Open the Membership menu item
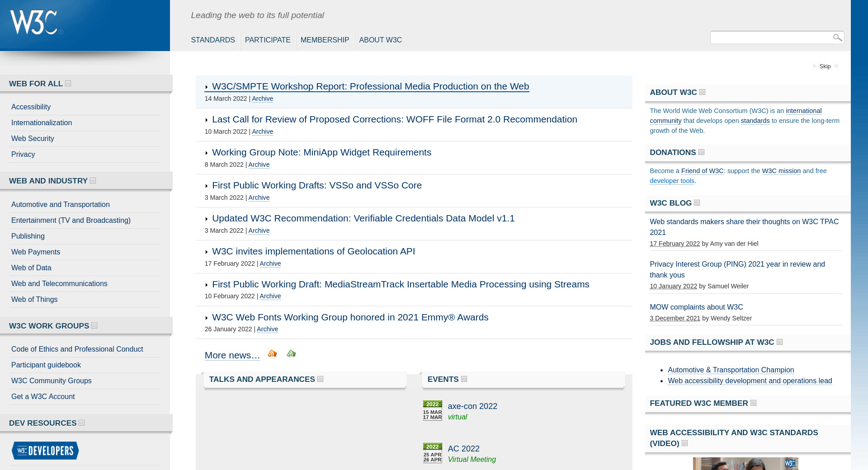This screenshot has width=868, height=470. coord(325,40)
